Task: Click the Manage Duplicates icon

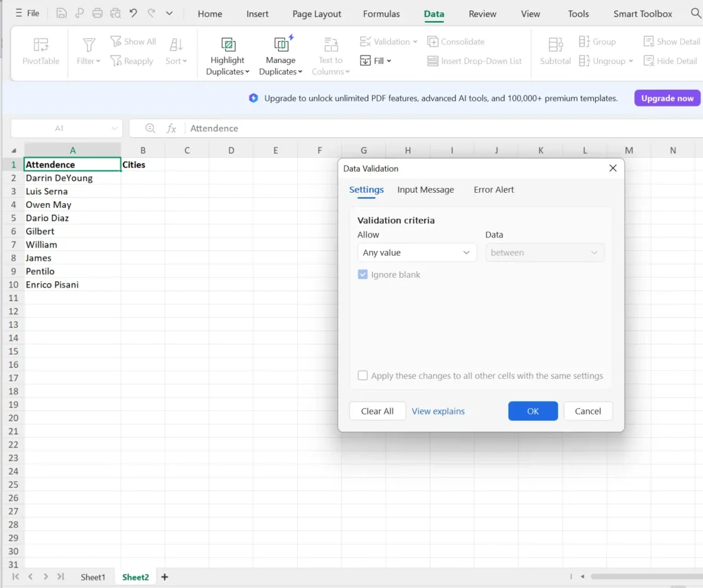Action: tap(281, 45)
